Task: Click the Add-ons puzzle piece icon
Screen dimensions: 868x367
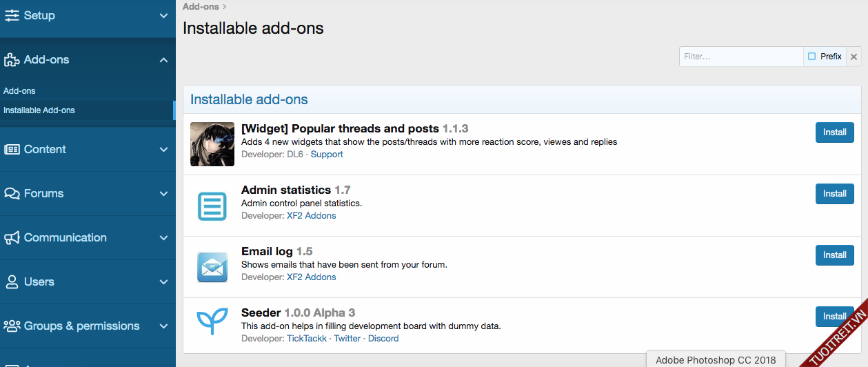Action: [x=12, y=60]
